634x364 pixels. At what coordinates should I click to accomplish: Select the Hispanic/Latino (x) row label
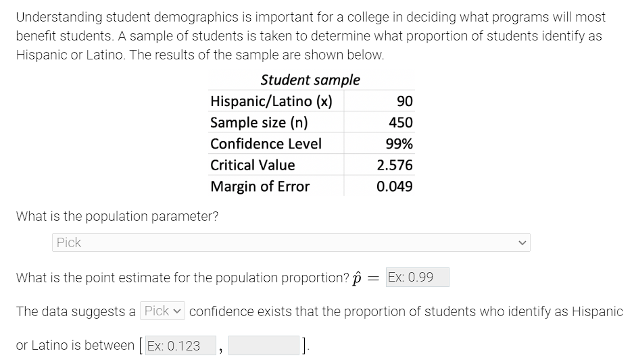pos(271,101)
